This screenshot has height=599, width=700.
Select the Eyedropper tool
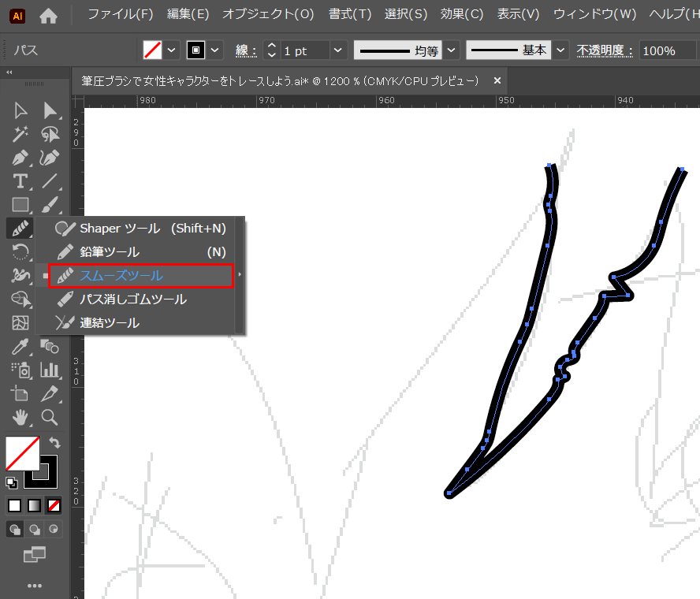(x=20, y=346)
